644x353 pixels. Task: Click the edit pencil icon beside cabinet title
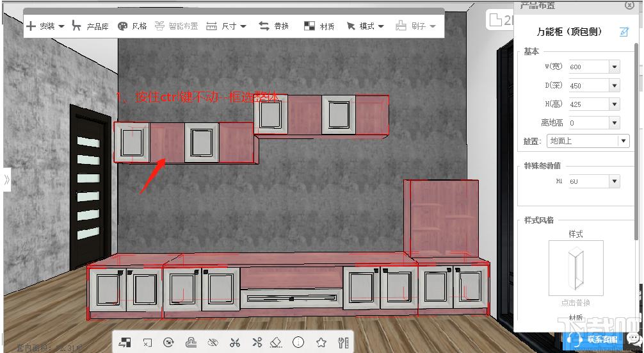tap(624, 31)
